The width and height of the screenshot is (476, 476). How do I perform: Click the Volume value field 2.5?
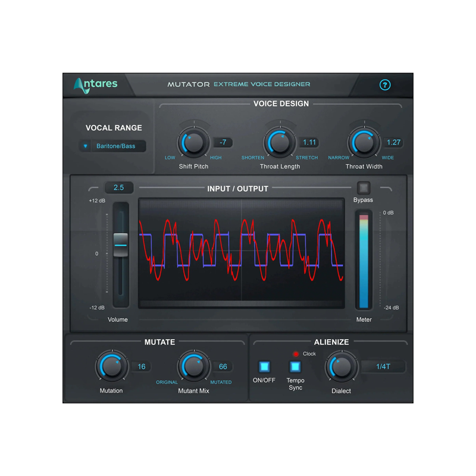[x=118, y=187]
